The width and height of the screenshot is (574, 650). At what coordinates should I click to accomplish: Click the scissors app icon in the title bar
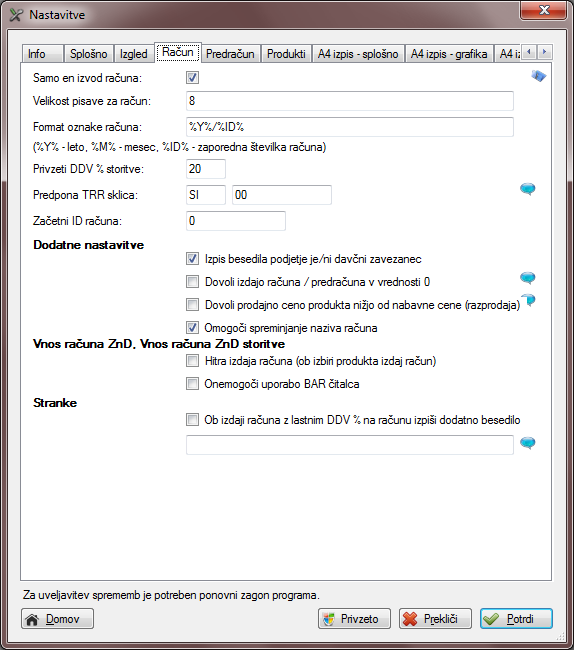16,15
